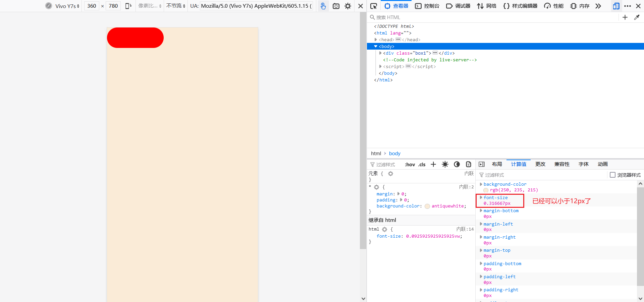Expand the div class box1 node

click(x=380, y=53)
